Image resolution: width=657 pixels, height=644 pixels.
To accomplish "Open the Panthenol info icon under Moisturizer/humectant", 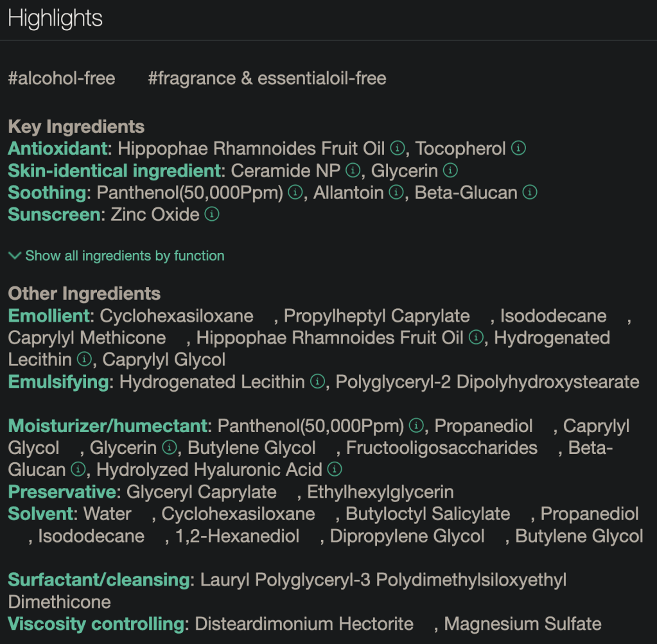I will point(416,426).
